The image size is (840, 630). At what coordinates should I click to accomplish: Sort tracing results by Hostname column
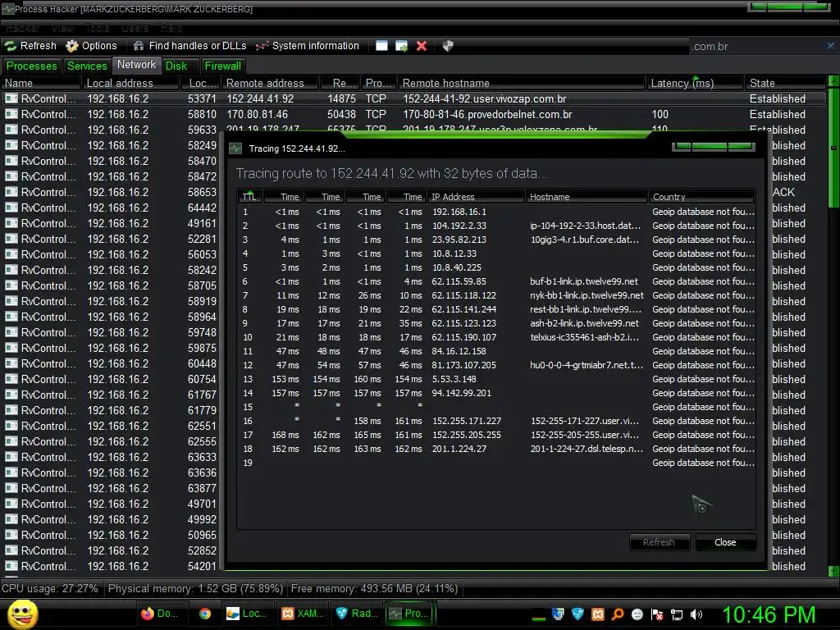click(587, 197)
